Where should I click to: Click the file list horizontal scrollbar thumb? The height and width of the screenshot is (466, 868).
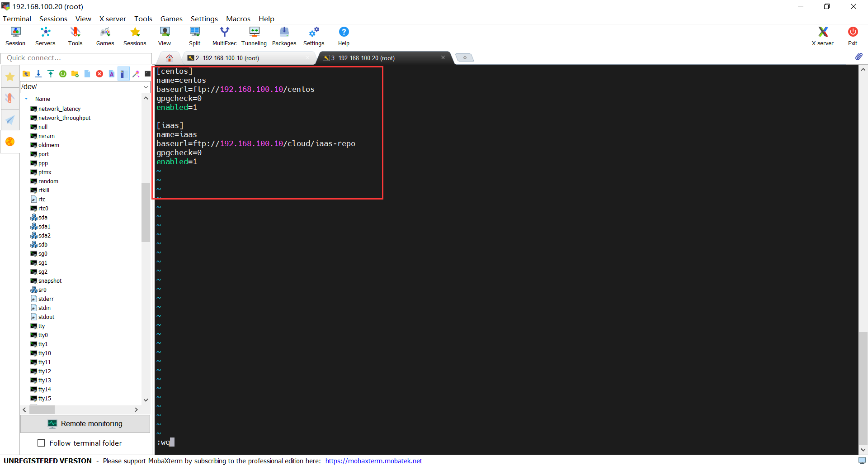[42, 409]
